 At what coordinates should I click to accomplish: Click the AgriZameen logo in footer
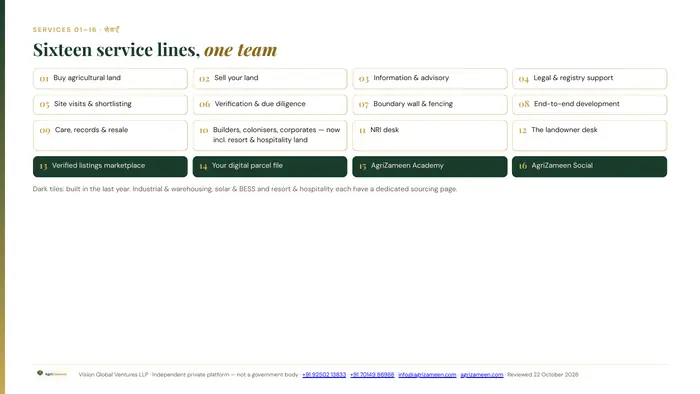[x=52, y=373]
